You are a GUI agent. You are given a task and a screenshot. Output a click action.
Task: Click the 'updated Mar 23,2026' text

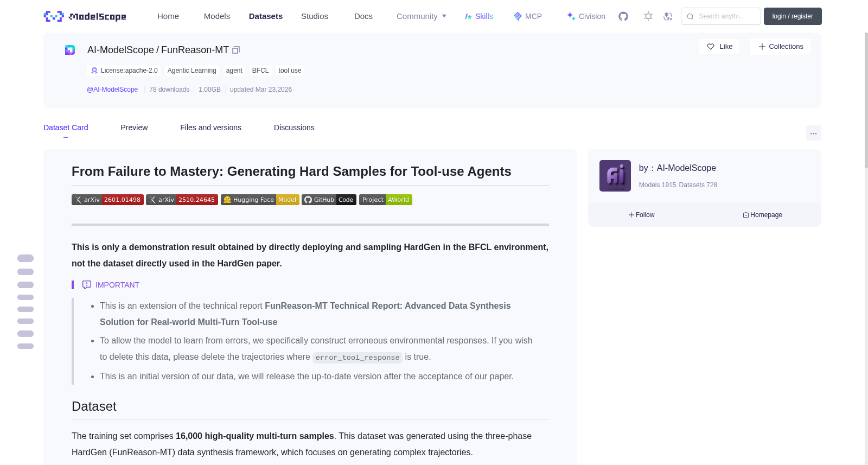tap(261, 90)
